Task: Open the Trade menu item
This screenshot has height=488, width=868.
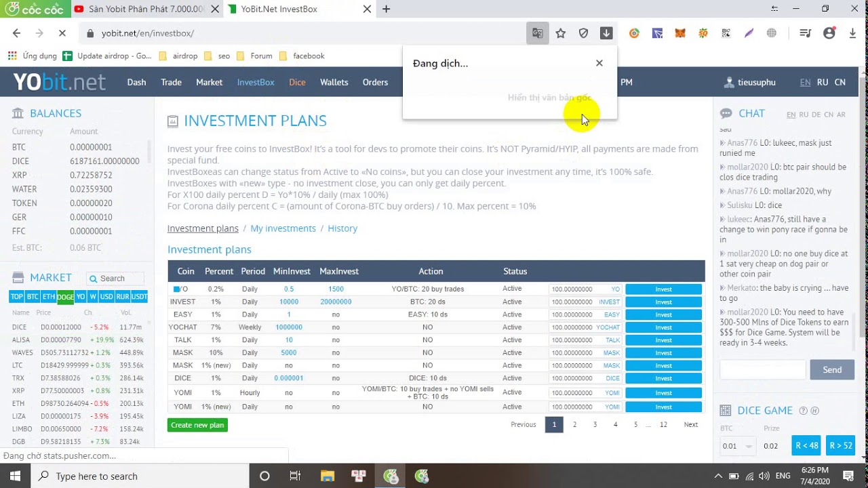Action: tap(171, 82)
